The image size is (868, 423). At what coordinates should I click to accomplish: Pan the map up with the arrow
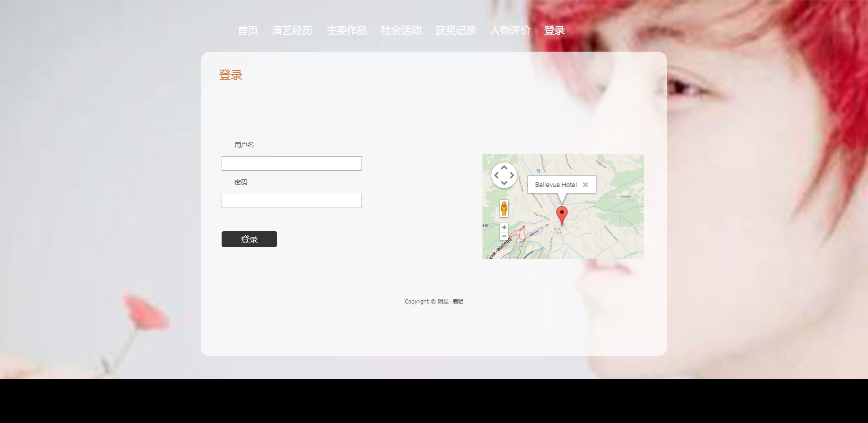(504, 168)
